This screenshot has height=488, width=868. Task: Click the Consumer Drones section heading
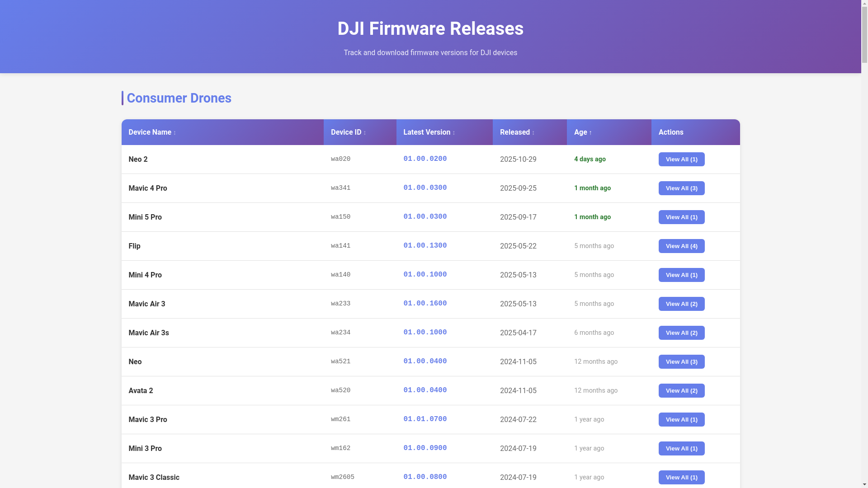pos(179,98)
